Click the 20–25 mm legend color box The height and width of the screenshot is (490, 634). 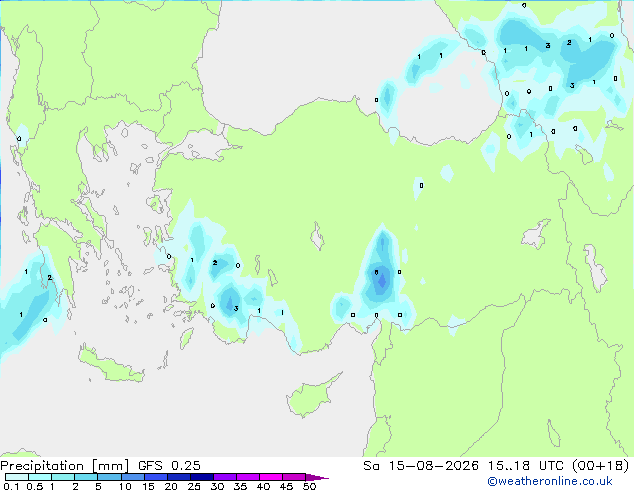(x=178, y=477)
